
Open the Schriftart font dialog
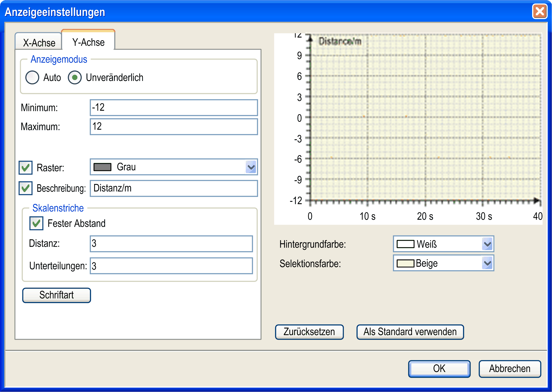click(x=57, y=295)
